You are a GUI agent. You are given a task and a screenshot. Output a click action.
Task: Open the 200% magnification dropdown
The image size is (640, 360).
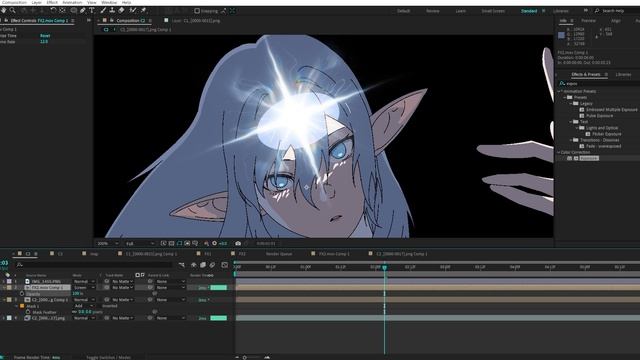[x=108, y=243]
